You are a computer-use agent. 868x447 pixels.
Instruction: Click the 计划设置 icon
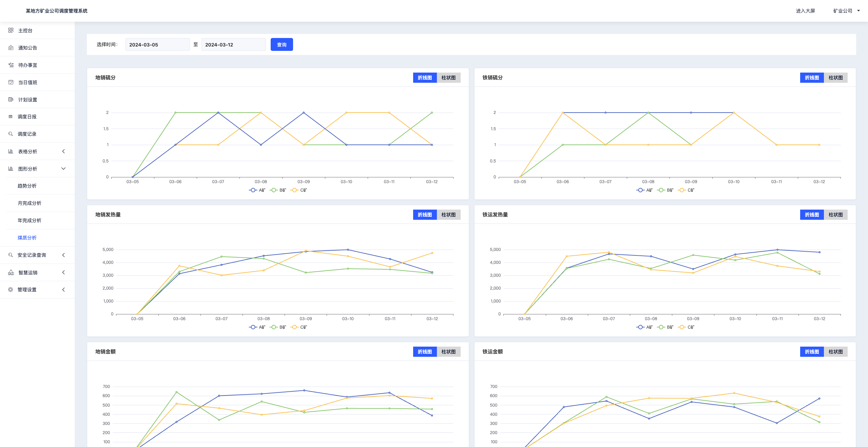[x=11, y=99]
